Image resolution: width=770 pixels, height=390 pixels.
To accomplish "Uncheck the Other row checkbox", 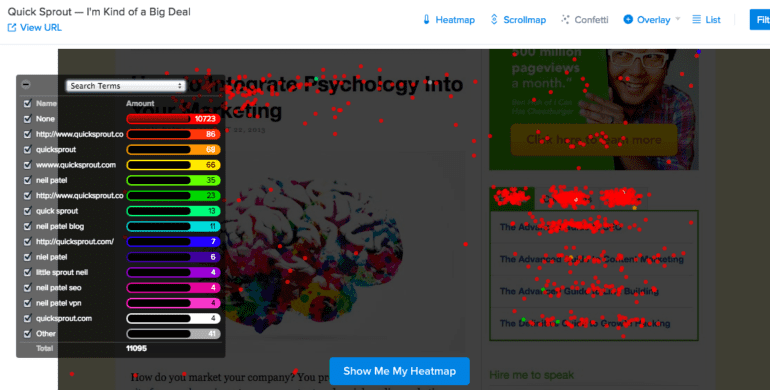I will [28, 334].
